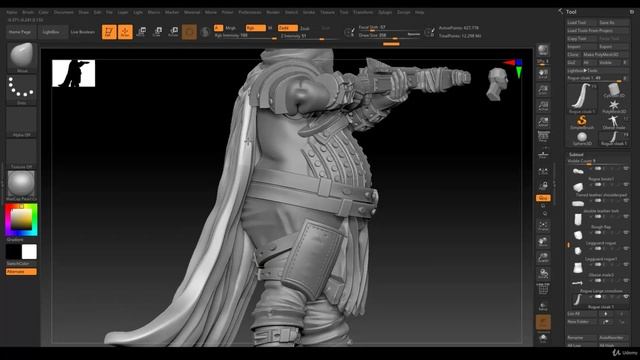The width and height of the screenshot is (640, 360).
Task: Open the Render menu
Action: point(273,12)
